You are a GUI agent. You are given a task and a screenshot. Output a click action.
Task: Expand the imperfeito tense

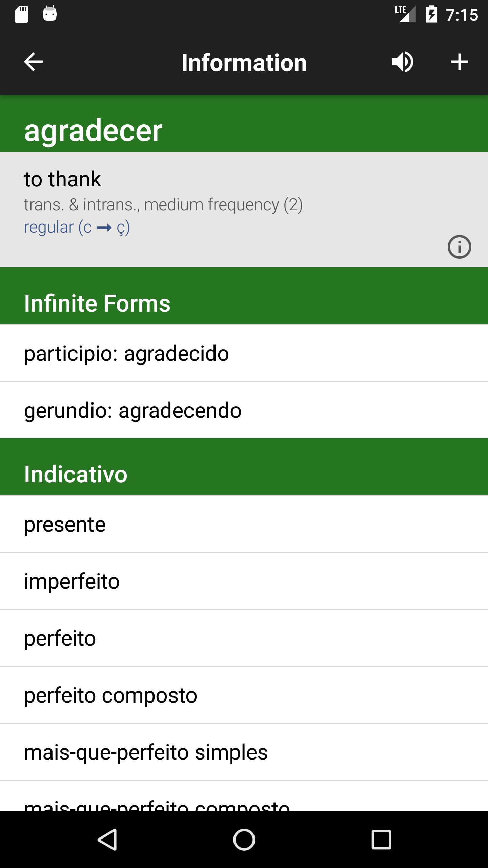pos(244,581)
